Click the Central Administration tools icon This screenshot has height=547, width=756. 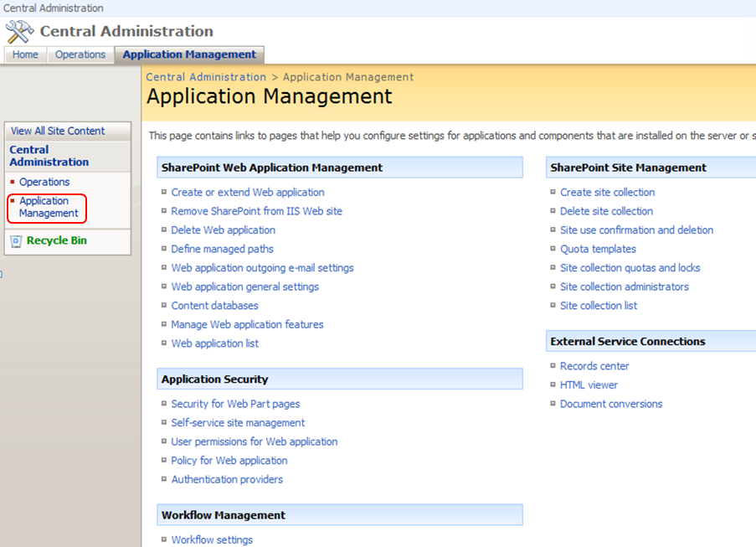tap(19, 32)
